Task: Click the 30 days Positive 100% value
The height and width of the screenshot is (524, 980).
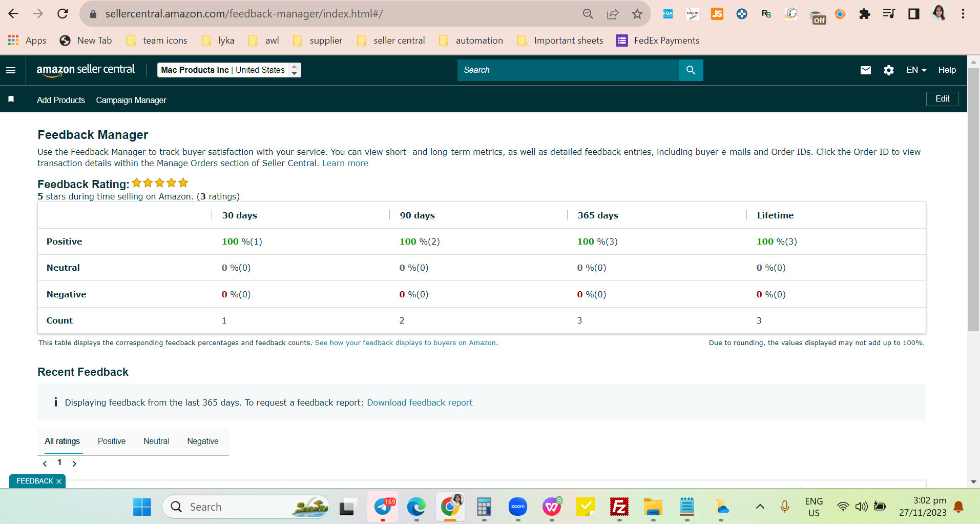Action: click(242, 241)
